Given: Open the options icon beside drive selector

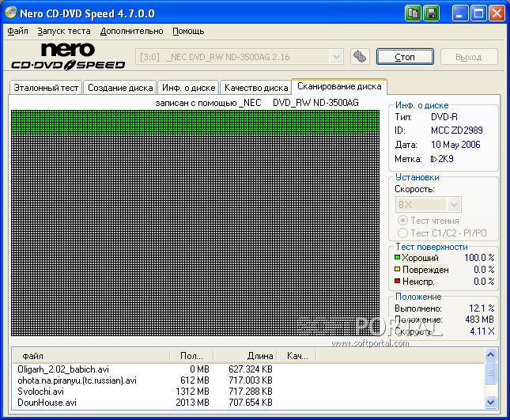Looking at the screenshot, I should (x=360, y=57).
